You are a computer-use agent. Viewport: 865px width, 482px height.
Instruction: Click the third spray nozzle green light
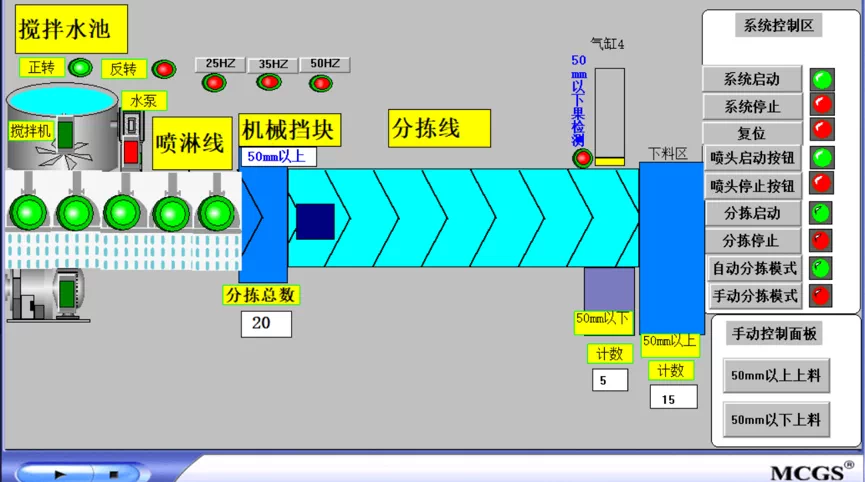pos(122,213)
